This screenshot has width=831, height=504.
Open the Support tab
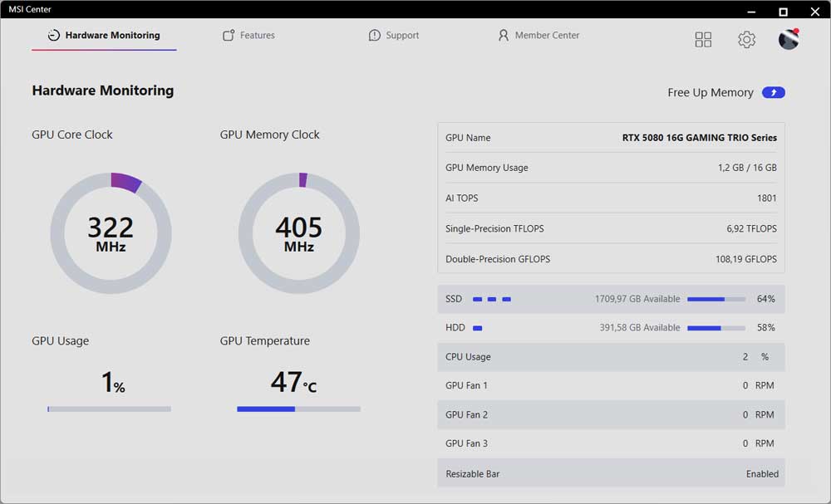tap(393, 36)
